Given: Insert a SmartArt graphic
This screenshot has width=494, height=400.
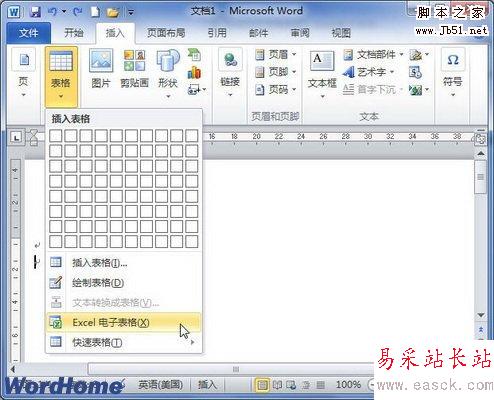Looking at the screenshot, I should point(194,55).
